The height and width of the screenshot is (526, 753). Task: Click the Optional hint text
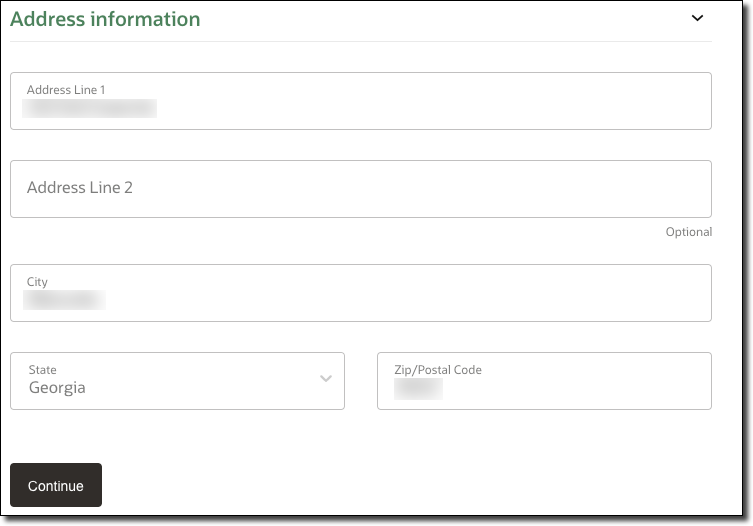click(x=688, y=232)
